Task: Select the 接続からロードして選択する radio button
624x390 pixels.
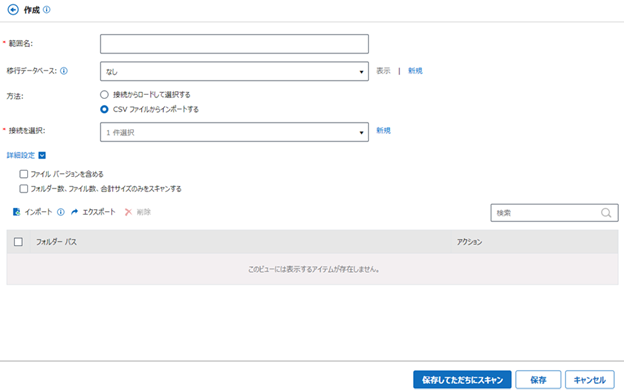Action: pyautogui.click(x=104, y=95)
